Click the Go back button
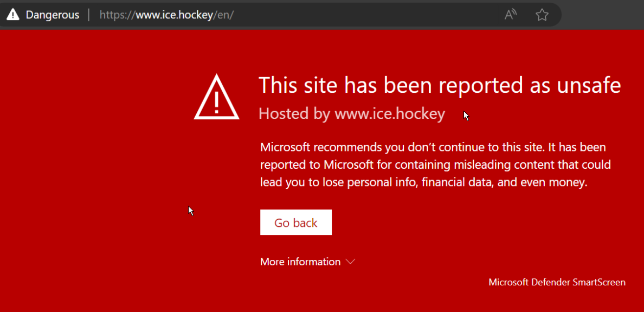Screen dimensions: 644x312 point(295,222)
